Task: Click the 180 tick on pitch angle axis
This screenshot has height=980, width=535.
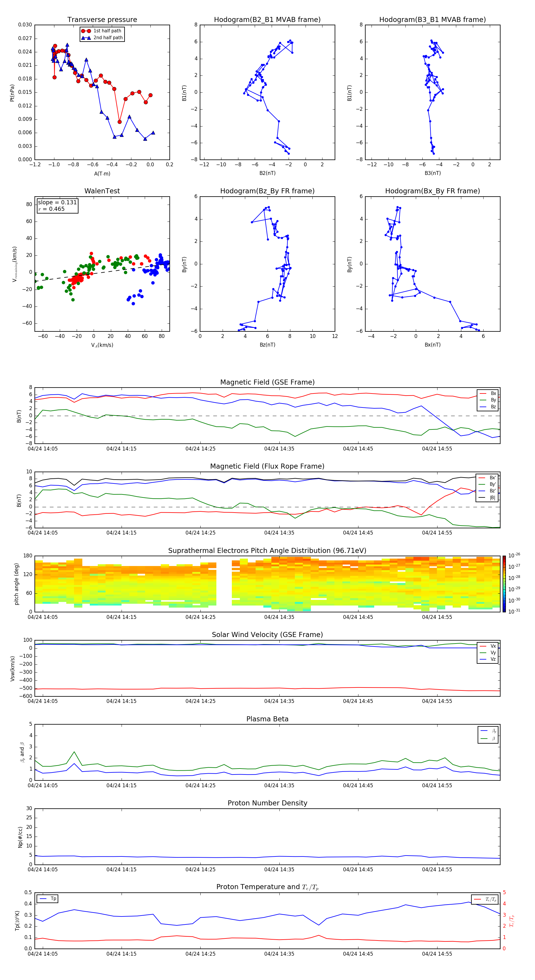Action: click(28, 556)
